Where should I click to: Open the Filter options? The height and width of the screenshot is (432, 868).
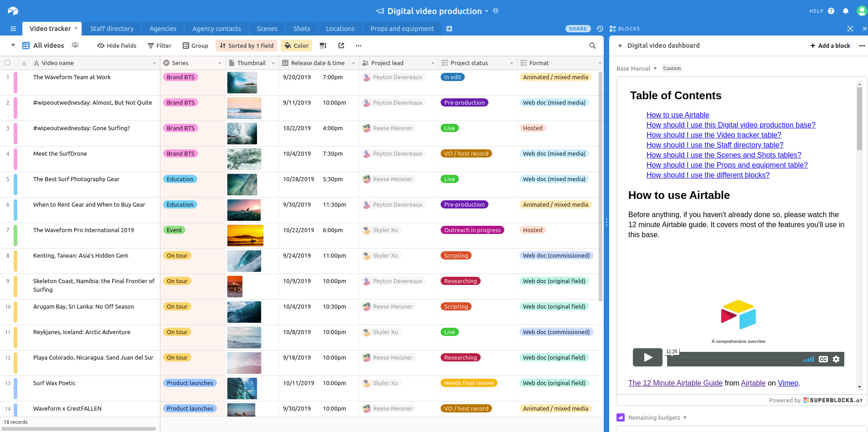click(159, 46)
